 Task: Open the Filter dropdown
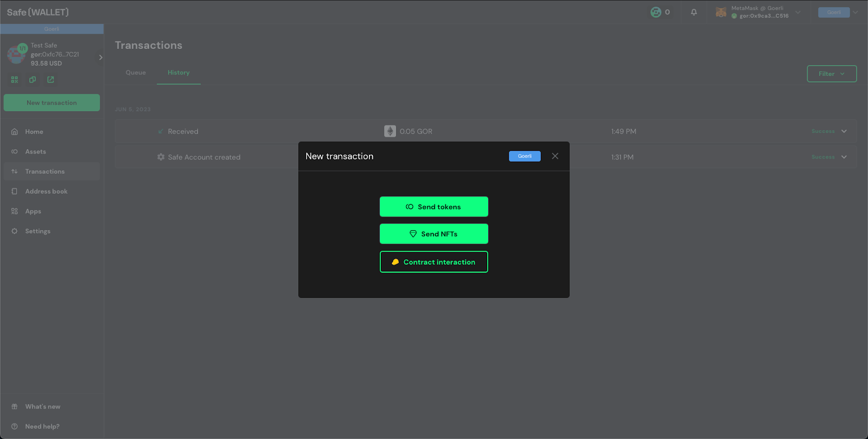(x=832, y=74)
